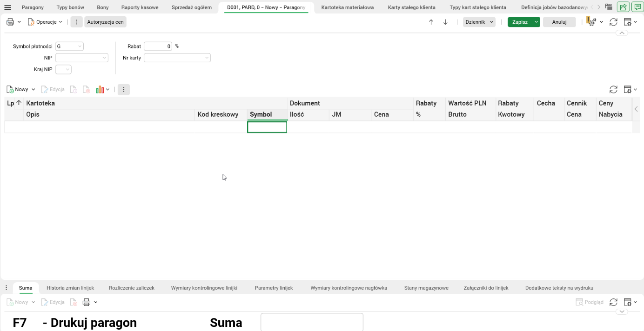The image size is (644, 331).
Task: Click the Autoryzacja cen button
Action: [105, 22]
